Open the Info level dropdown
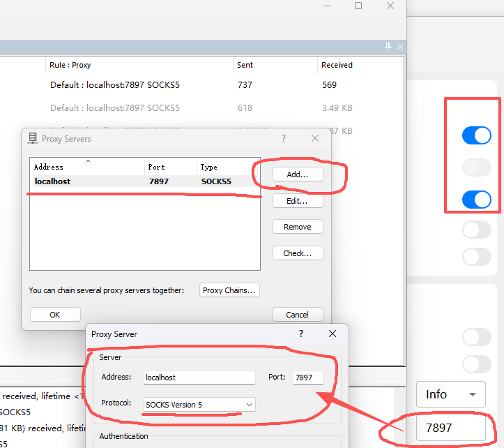The image size is (504, 448). 450,394
